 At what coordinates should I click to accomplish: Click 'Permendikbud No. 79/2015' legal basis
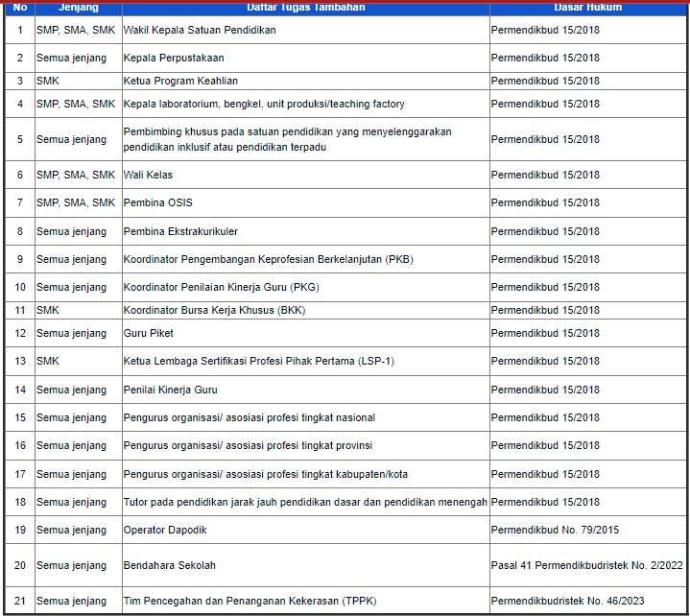588,530
